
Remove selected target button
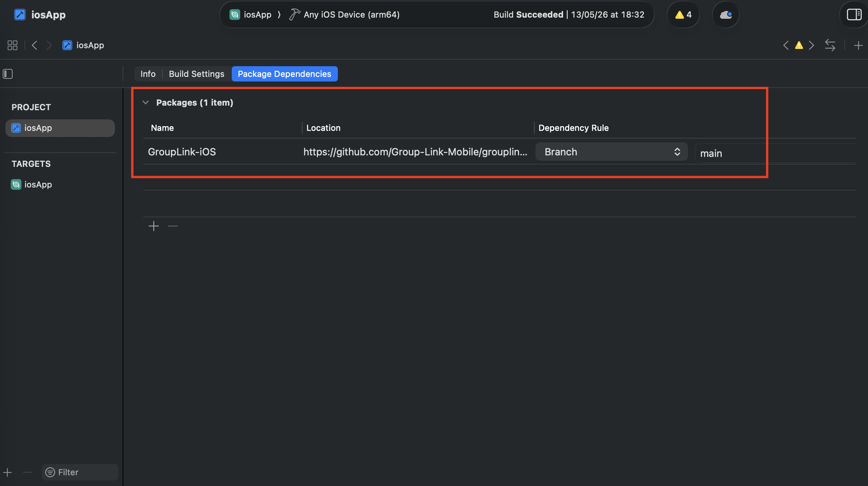click(x=27, y=472)
